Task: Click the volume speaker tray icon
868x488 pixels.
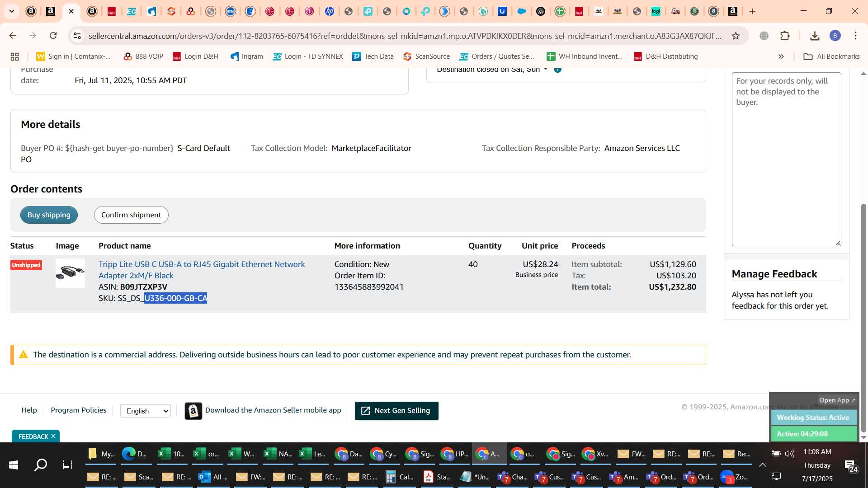Action: [x=790, y=454]
